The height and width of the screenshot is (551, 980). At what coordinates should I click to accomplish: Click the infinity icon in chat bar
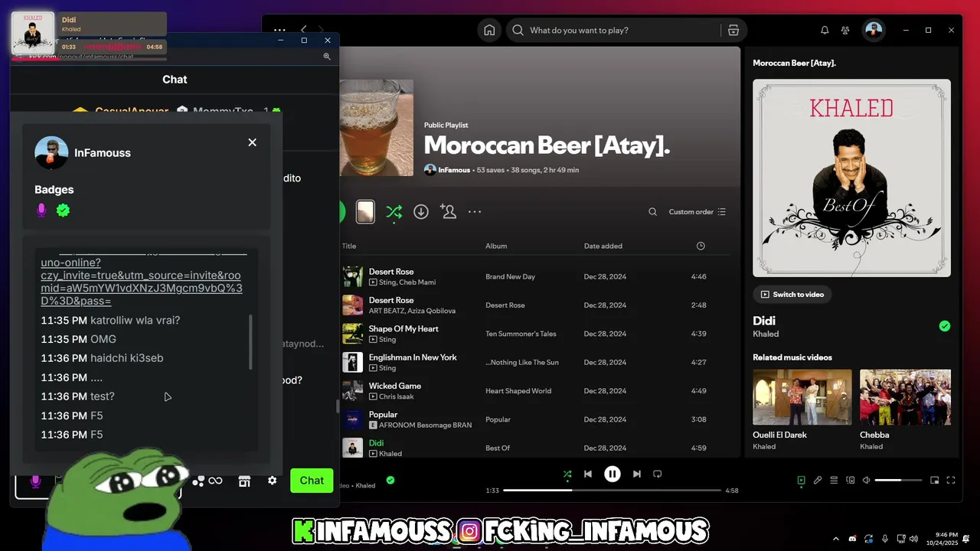pyautogui.click(x=215, y=481)
